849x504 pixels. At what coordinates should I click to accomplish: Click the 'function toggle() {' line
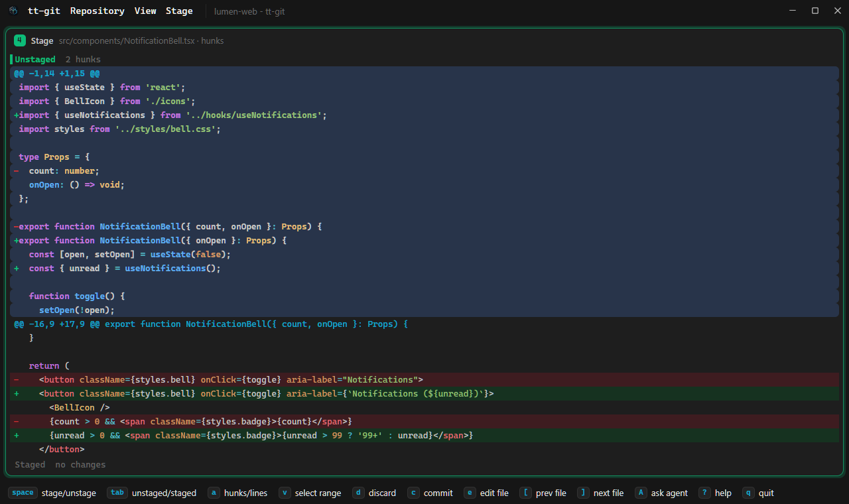424,296
